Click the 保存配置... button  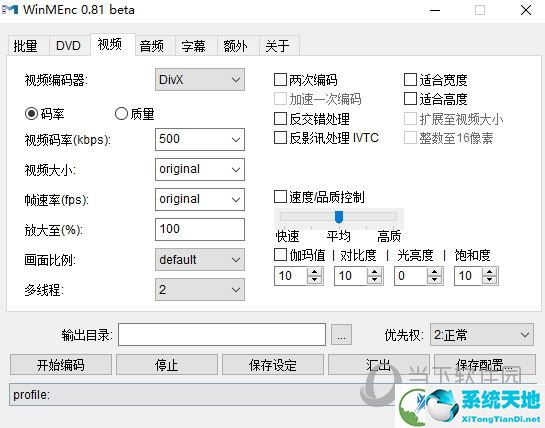pos(485,365)
